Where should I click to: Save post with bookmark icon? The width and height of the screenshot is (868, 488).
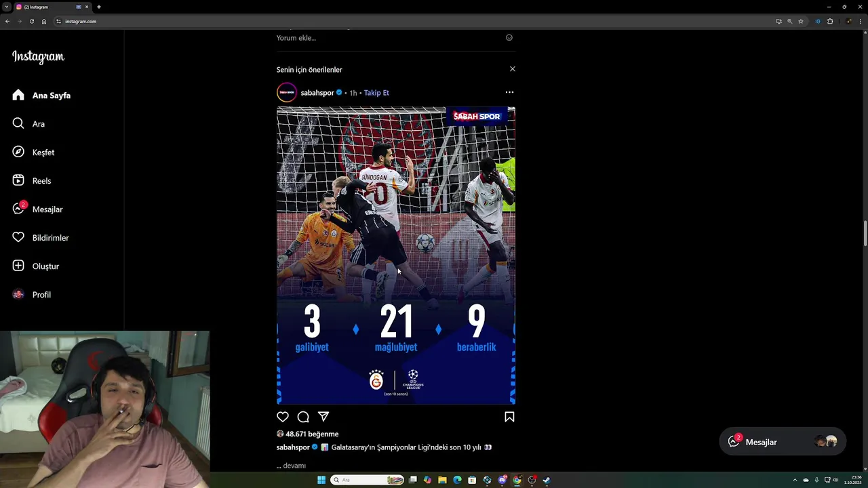(509, 417)
